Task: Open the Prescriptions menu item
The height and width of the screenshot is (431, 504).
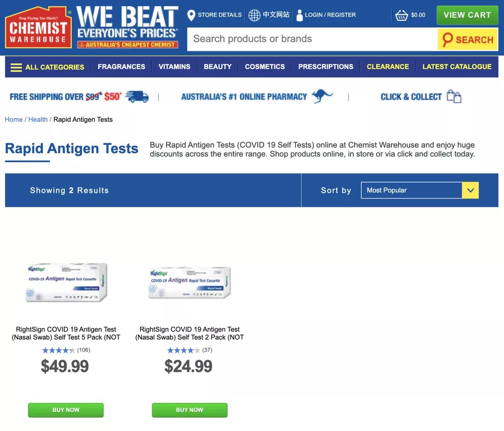Action: [326, 67]
